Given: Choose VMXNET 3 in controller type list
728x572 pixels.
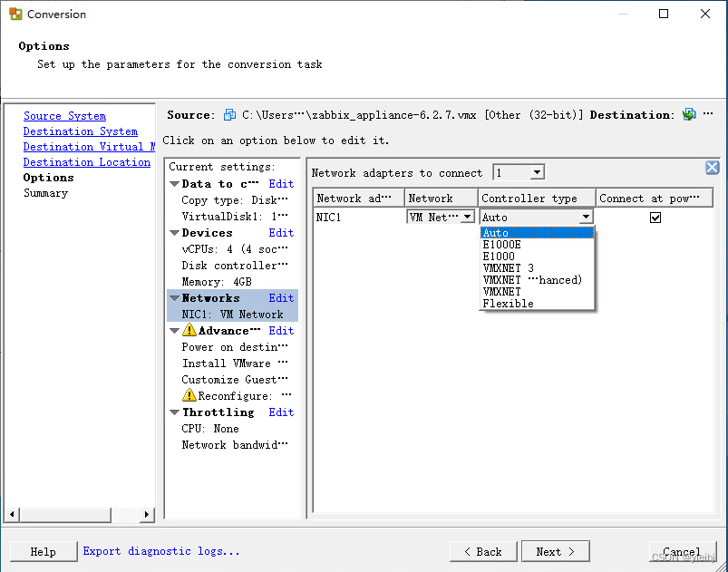Looking at the screenshot, I should pos(508,268).
